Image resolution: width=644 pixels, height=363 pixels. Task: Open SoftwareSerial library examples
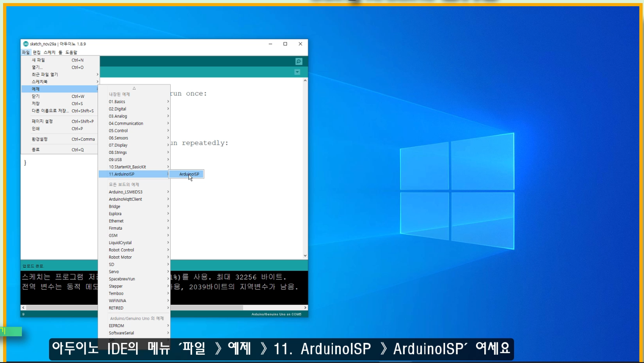click(x=134, y=333)
